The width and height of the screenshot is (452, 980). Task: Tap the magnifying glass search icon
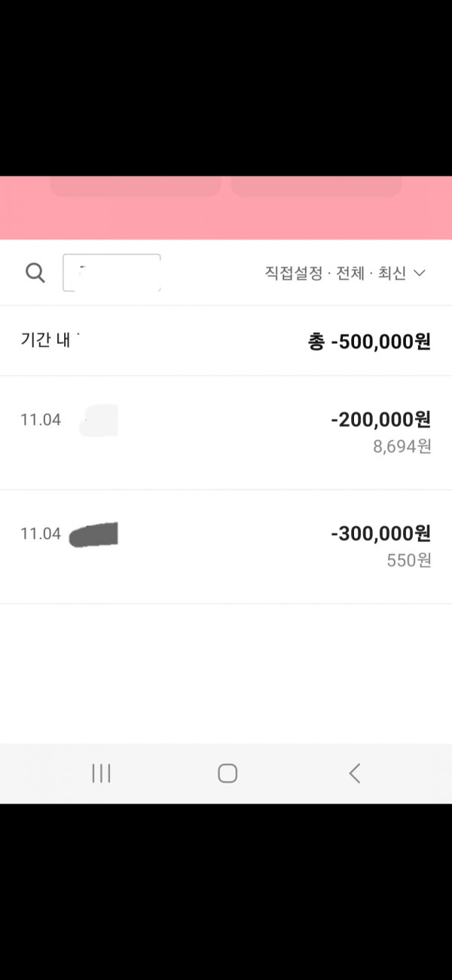point(35,273)
